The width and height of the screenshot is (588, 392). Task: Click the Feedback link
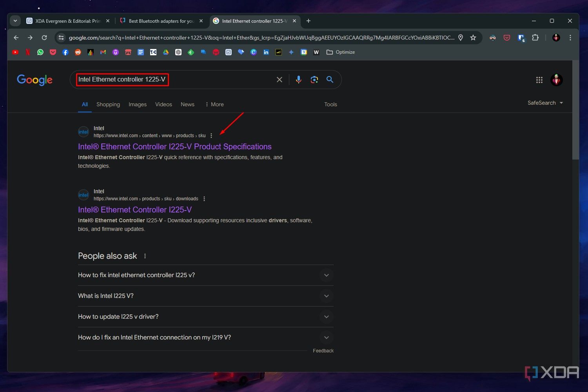(323, 351)
